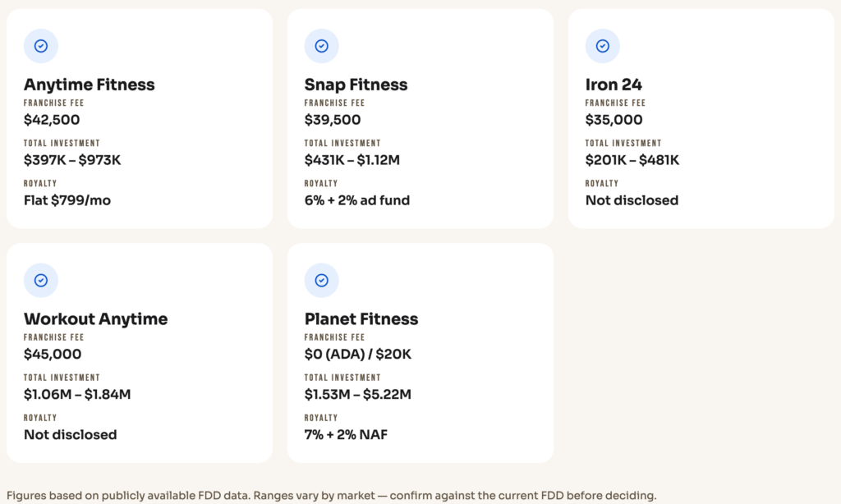Click the $42,500 franchise fee value
Image resolution: width=841 pixels, height=504 pixels.
click(x=52, y=120)
